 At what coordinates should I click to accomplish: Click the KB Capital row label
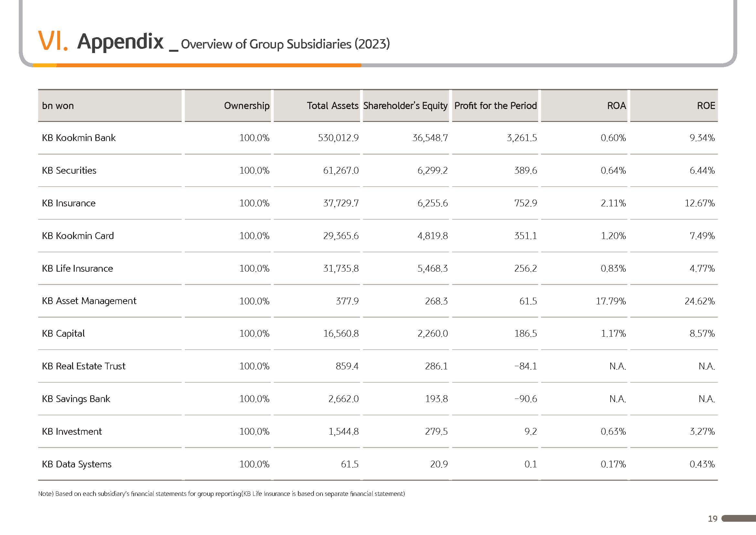63,333
